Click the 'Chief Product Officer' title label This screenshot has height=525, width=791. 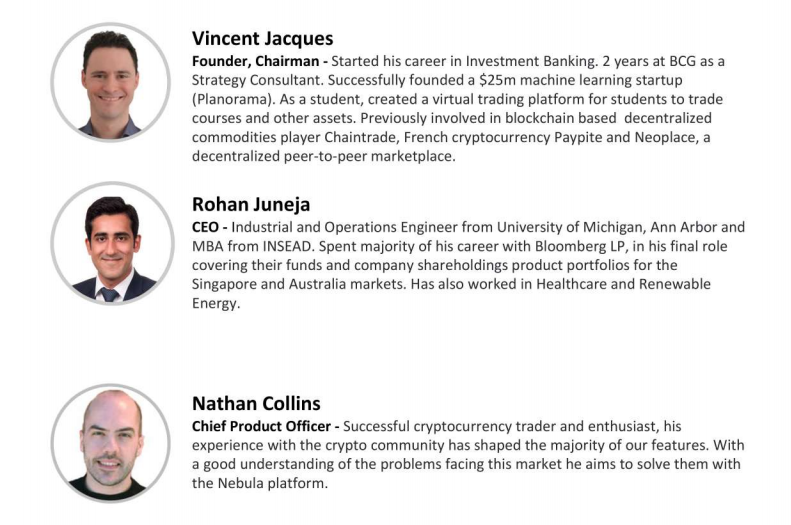(261, 427)
